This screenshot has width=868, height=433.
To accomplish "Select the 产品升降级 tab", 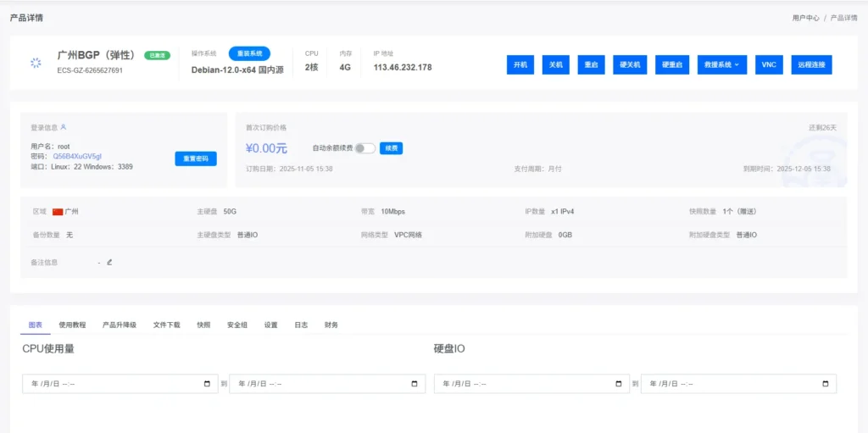I will (119, 325).
